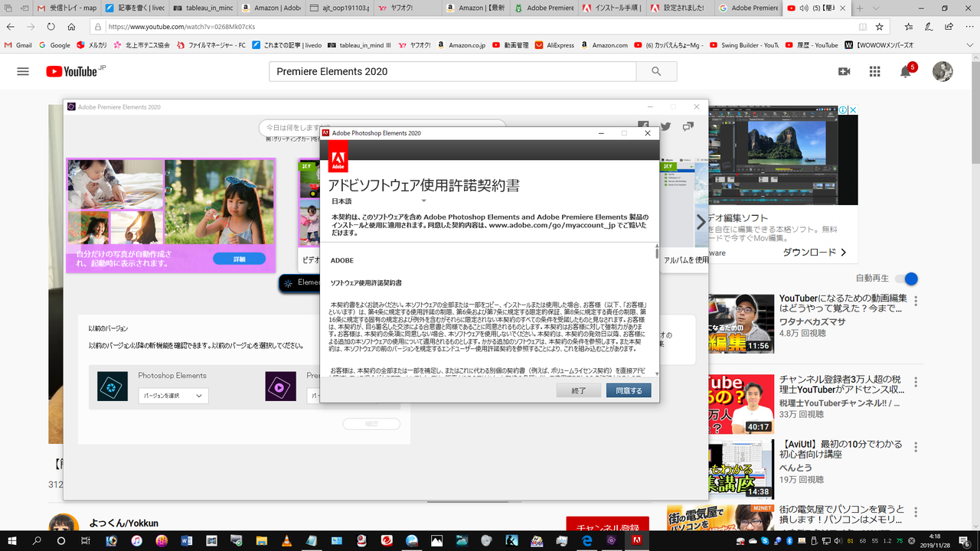Open Word from the taskbar
The width and height of the screenshot is (980, 551).
pos(186,541)
